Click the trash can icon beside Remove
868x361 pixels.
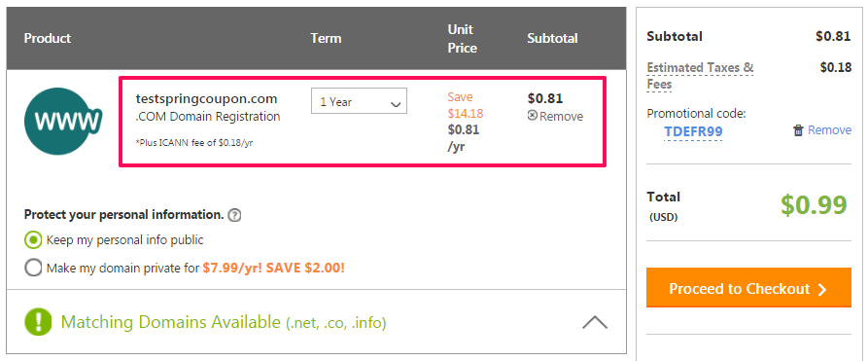[x=798, y=130]
